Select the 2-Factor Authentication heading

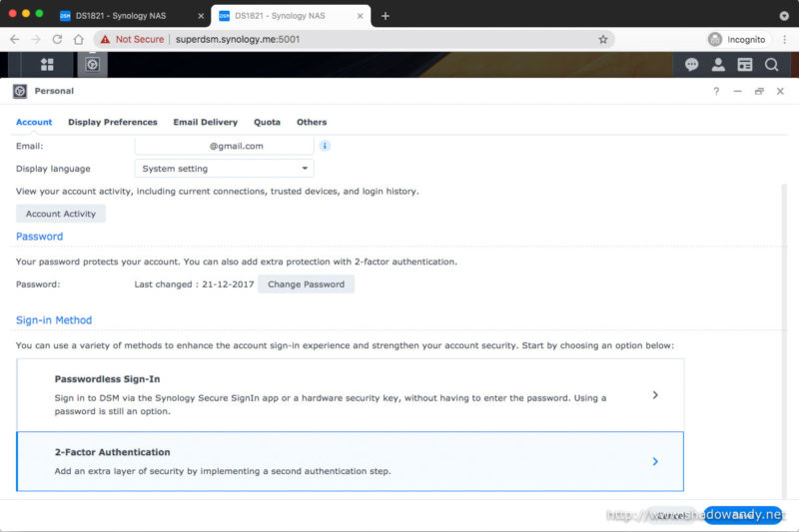pyautogui.click(x=112, y=452)
